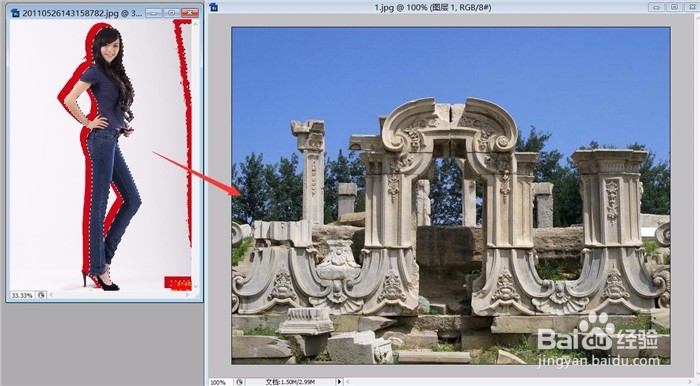Open the document info flyout arrow in 1.jpg
The image size is (700, 386).
tap(339, 382)
